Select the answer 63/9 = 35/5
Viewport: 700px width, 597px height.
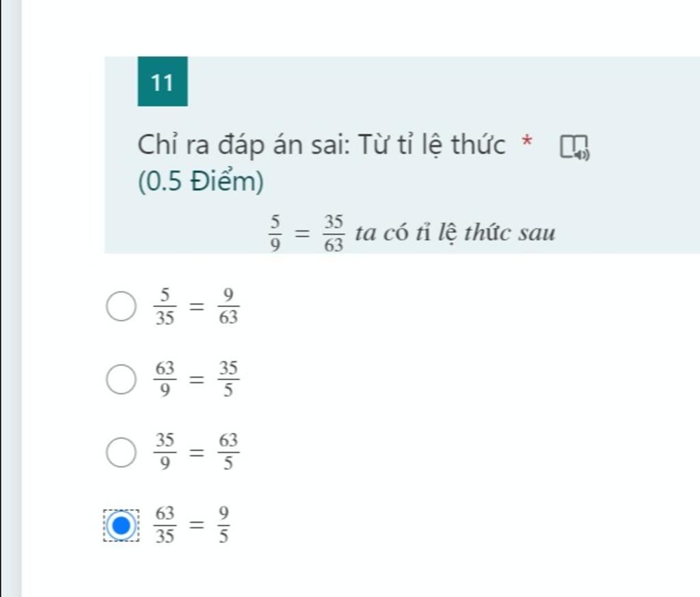[x=121, y=379]
